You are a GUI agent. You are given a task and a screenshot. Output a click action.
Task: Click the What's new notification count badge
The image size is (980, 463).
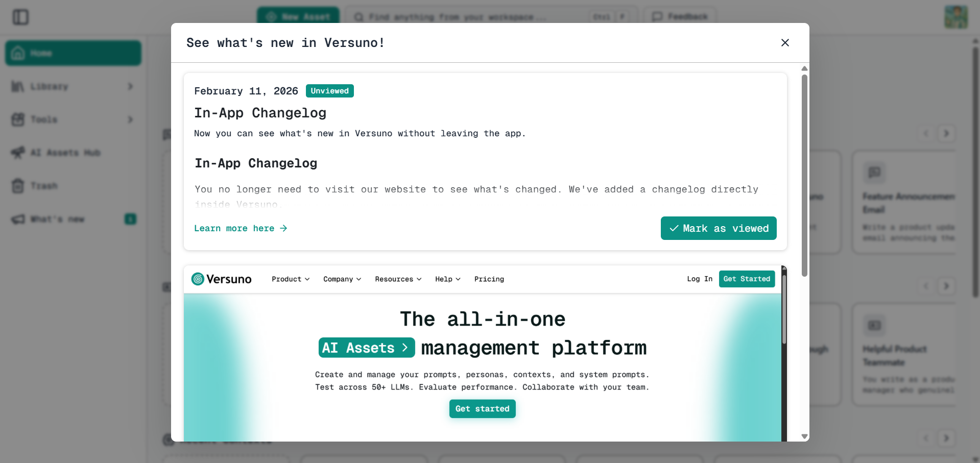coord(131,219)
